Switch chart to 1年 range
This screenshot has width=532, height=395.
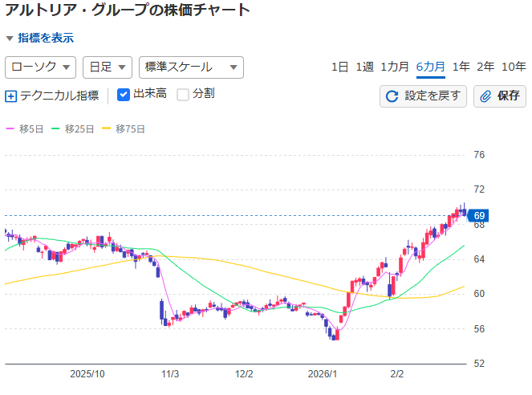pos(461,67)
